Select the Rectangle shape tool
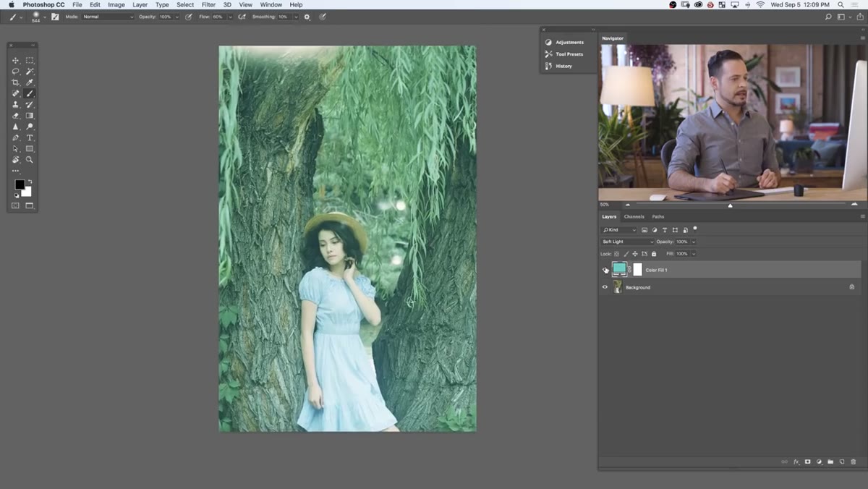The width and height of the screenshot is (868, 489). pyautogui.click(x=30, y=148)
